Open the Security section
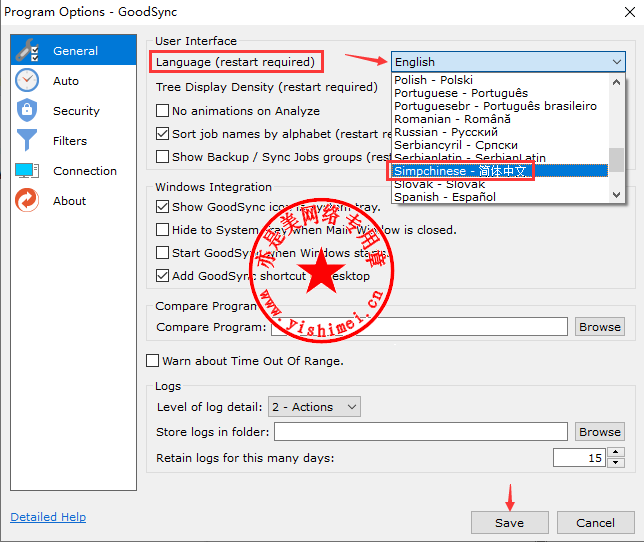This screenshot has width=644, height=542. tap(76, 111)
